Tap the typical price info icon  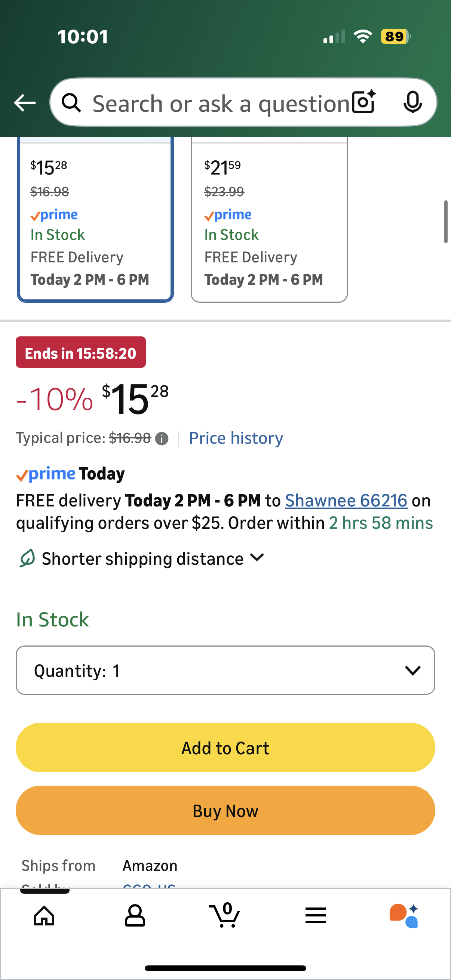[x=162, y=439]
